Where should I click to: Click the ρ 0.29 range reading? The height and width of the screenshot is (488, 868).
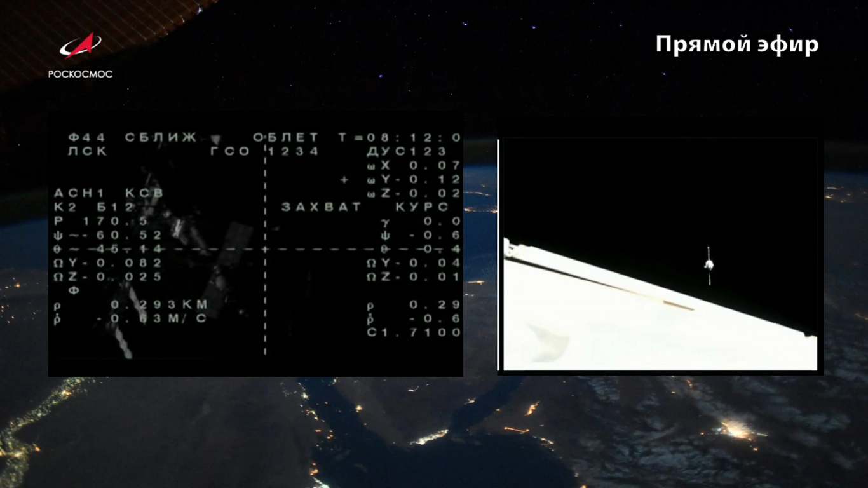(414, 305)
